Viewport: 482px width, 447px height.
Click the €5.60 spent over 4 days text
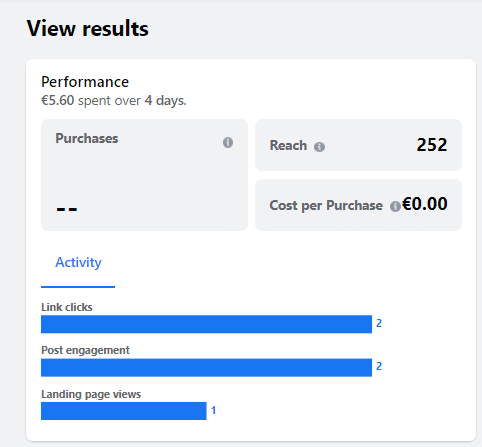click(114, 101)
